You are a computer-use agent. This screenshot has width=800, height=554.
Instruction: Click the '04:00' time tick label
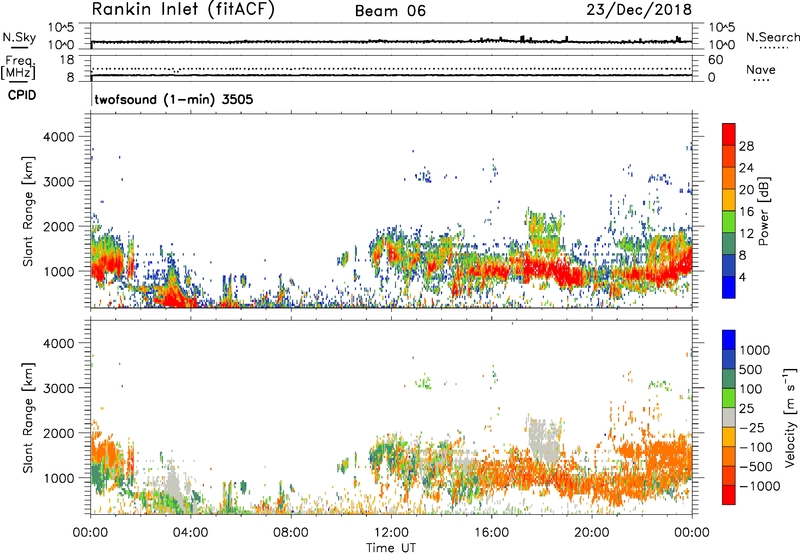coord(190,533)
